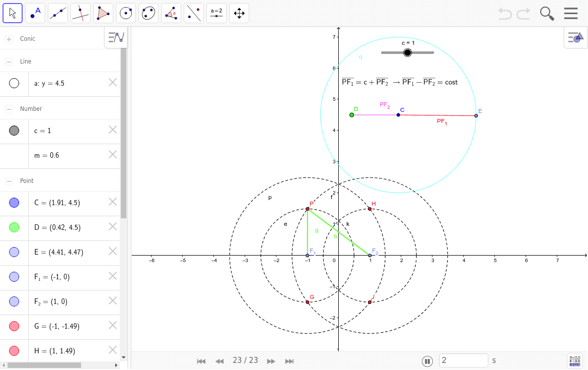Go to previous construction step
Screen dimensions: 588x370
pyautogui.click(x=219, y=361)
